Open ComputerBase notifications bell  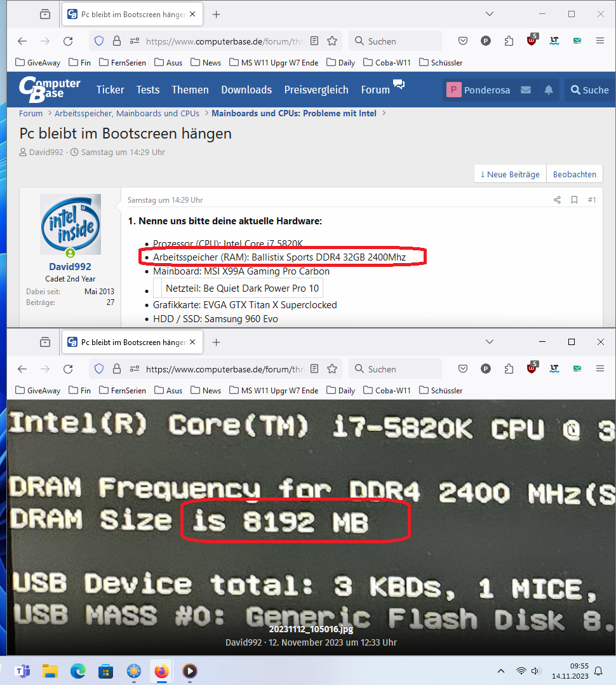click(549, 90)
